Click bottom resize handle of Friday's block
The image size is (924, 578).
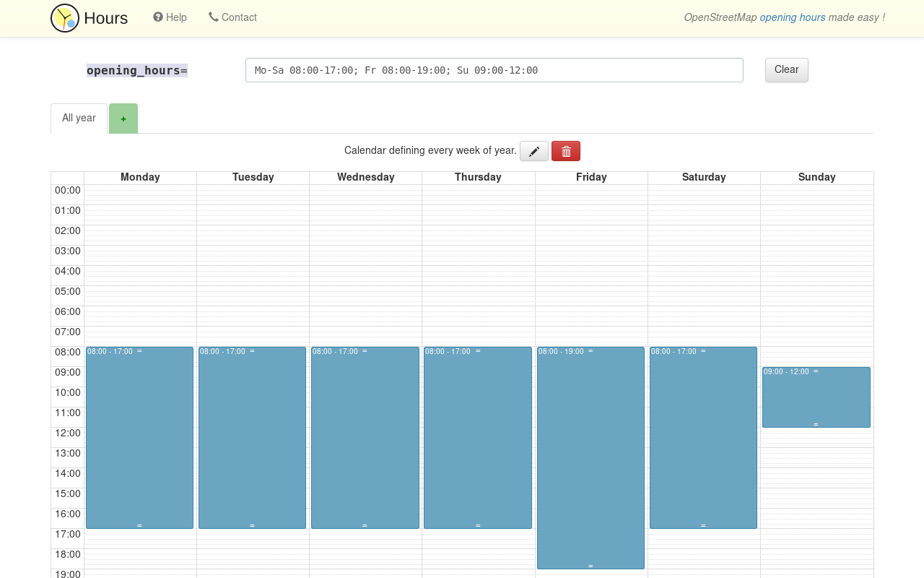pos(590,566)
